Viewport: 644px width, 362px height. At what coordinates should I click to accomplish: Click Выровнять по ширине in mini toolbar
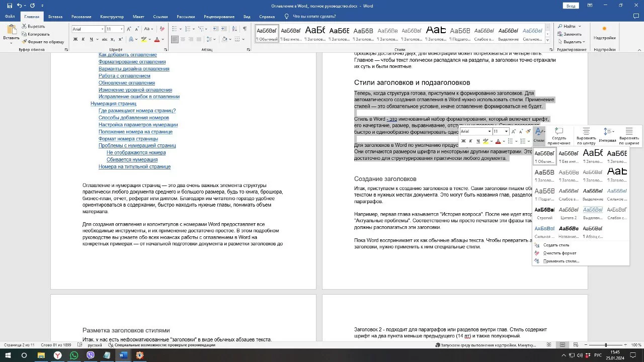click(629, 134)
